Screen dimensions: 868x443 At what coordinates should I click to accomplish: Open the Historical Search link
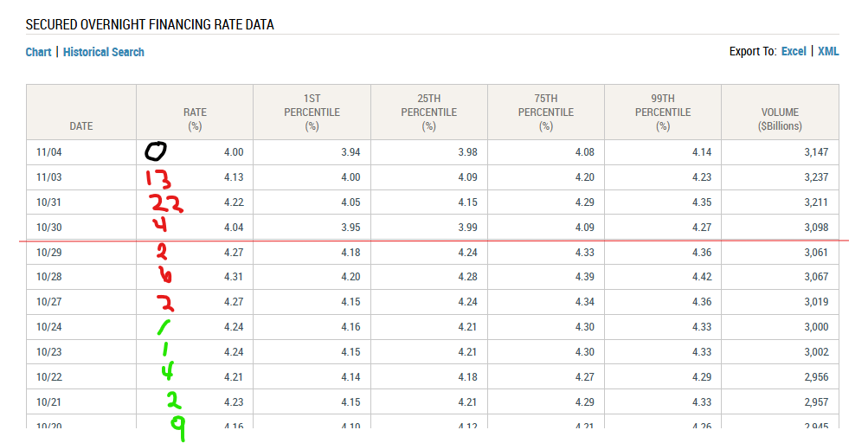pos(104,52)
